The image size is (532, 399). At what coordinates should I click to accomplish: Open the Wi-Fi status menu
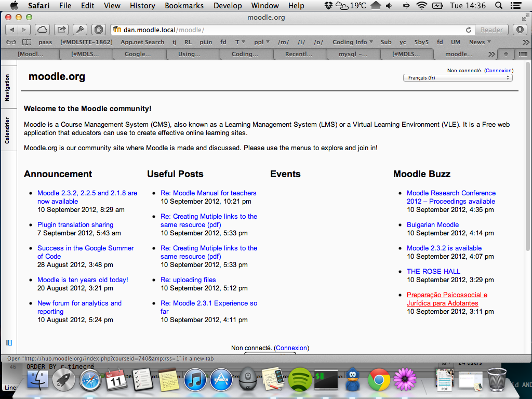tap(421, 5)
